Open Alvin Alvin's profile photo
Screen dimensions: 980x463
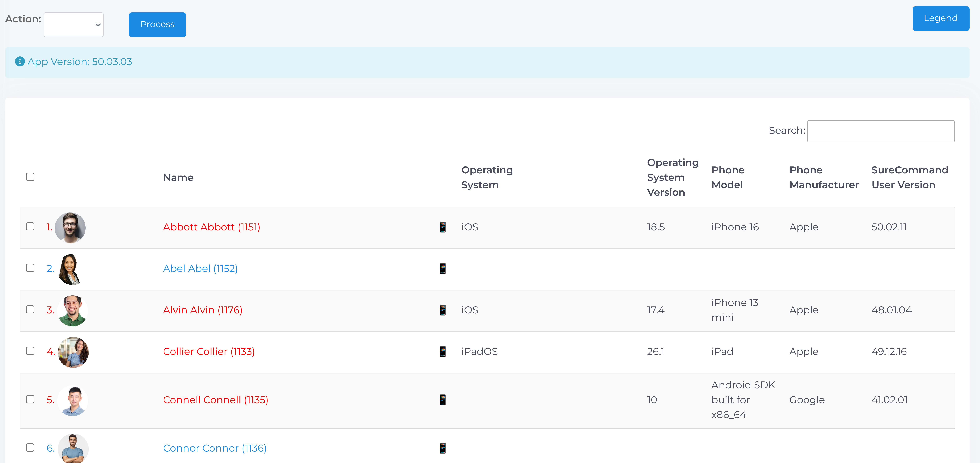(73, 310)
